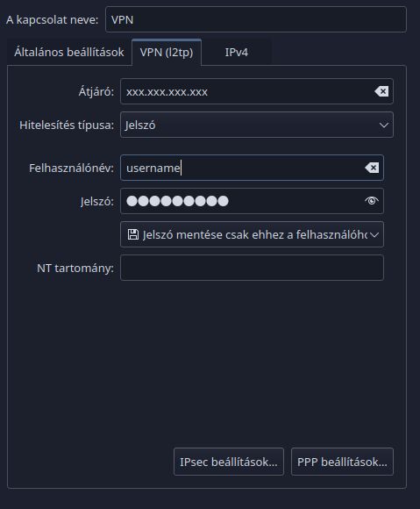
Task: Open the IPv4 tab
Action: tap(237, 53)
